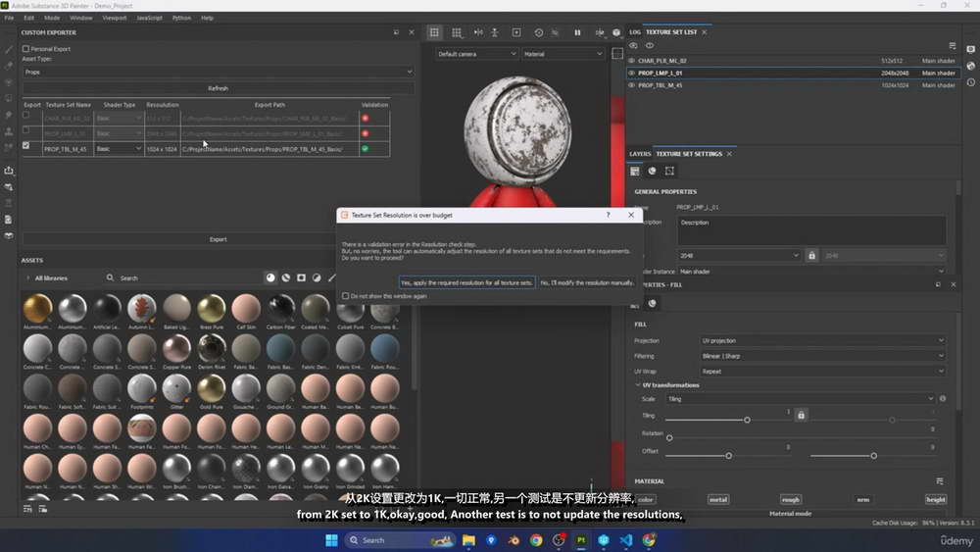Viewport: 980px width, 552px height.
Task: Open the history clock icon in right sidebar
Action: coord(970,82)
